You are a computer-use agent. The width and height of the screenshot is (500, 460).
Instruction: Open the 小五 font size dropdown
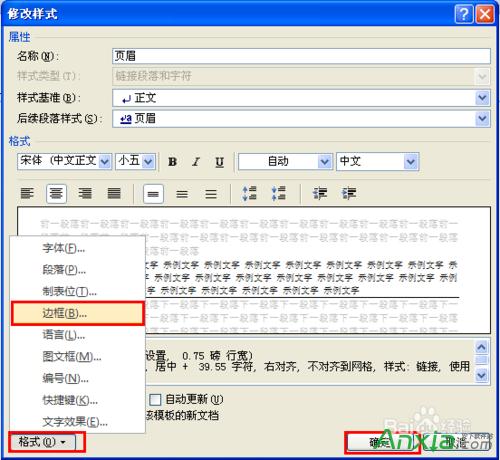pos(148,162)
